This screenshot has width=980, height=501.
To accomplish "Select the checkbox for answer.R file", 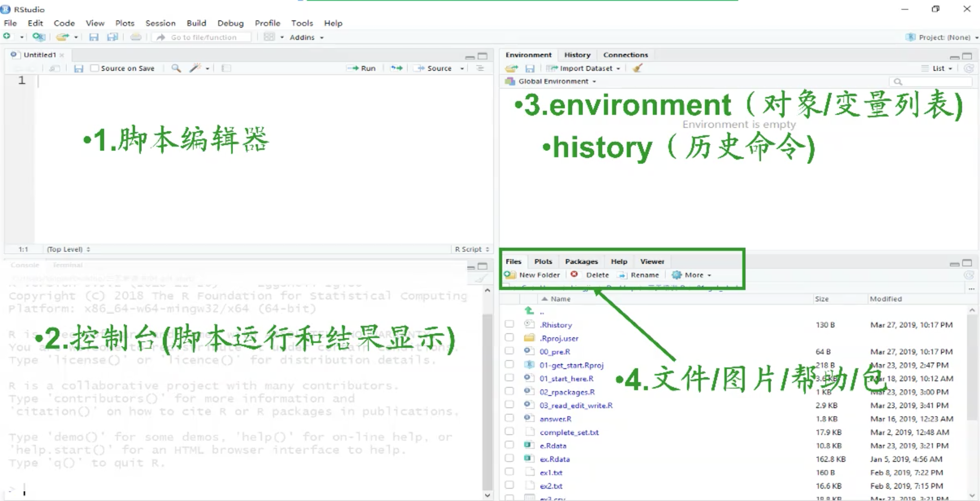I will click(509, 418).
